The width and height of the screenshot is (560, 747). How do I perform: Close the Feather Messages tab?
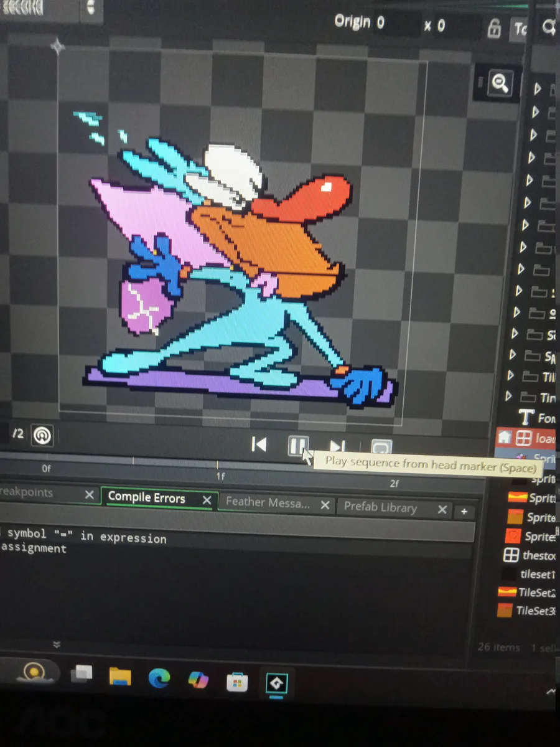click(324, 505)
